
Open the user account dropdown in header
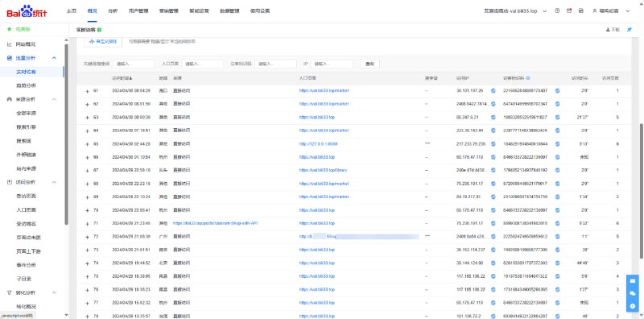[611, 11]
